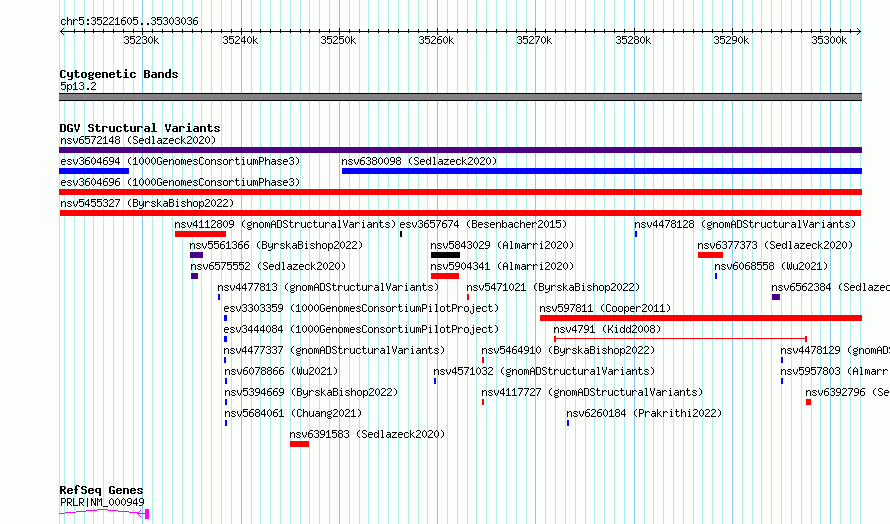
Task: Open nsv4117727 gnomADStructuralVariants label
Action: pos(592,392)
